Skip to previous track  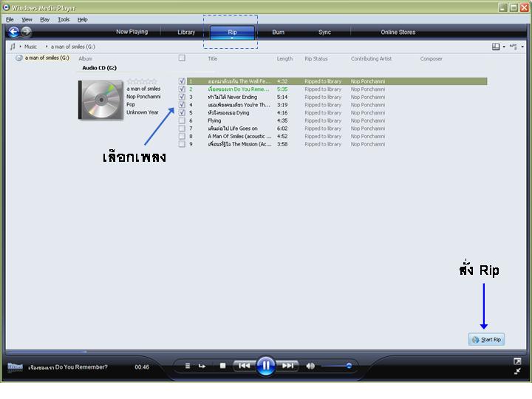tap(245, 366)
